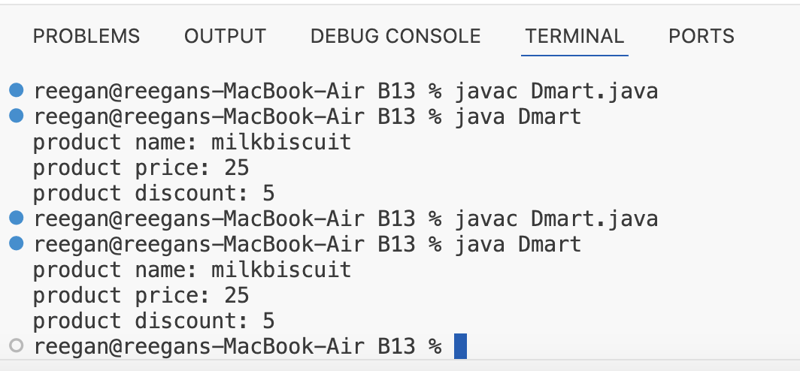This screenshot has height=371, width=800.
Task: Select the DEBUG CONSOLE tab
Action: click(x=395, y=36)
